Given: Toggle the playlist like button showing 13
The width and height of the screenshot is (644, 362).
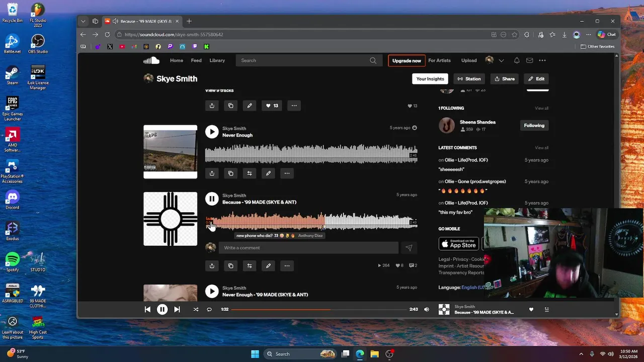Looking at the screenshot, I should click(x=272, y=106).
